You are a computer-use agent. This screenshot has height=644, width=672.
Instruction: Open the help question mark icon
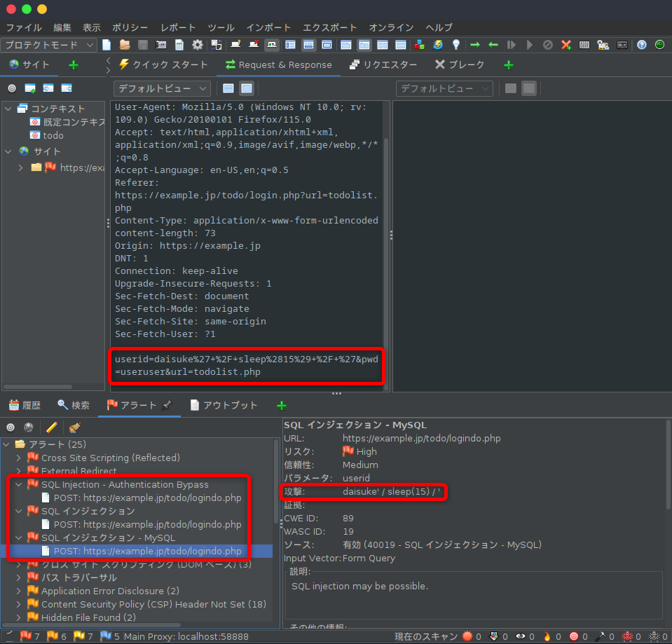pyautogui.click(x=642, y=45)
